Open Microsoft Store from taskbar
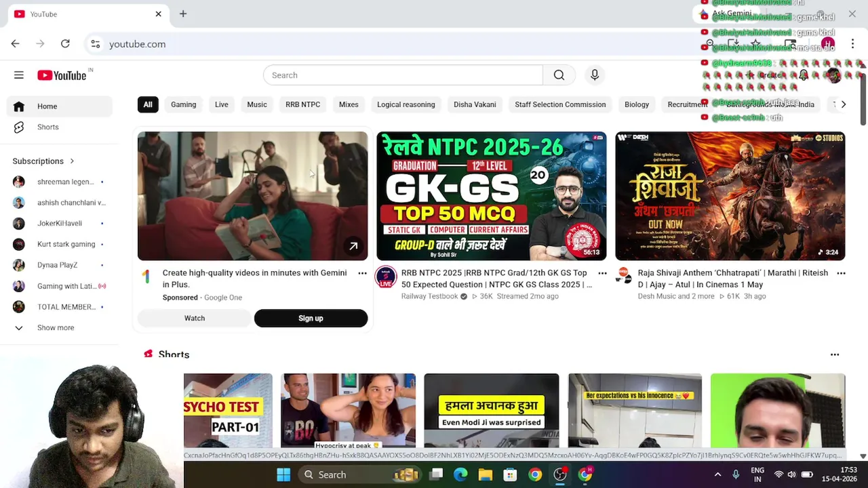This screenshot has width=868, height=488. (x=510, y=474)
